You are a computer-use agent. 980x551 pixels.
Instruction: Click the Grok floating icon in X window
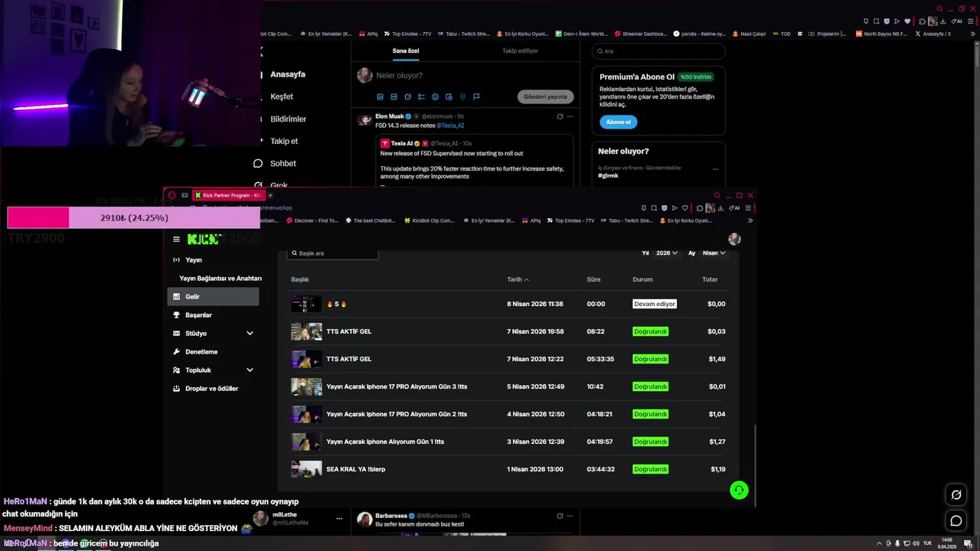click(x=956, y=494)
